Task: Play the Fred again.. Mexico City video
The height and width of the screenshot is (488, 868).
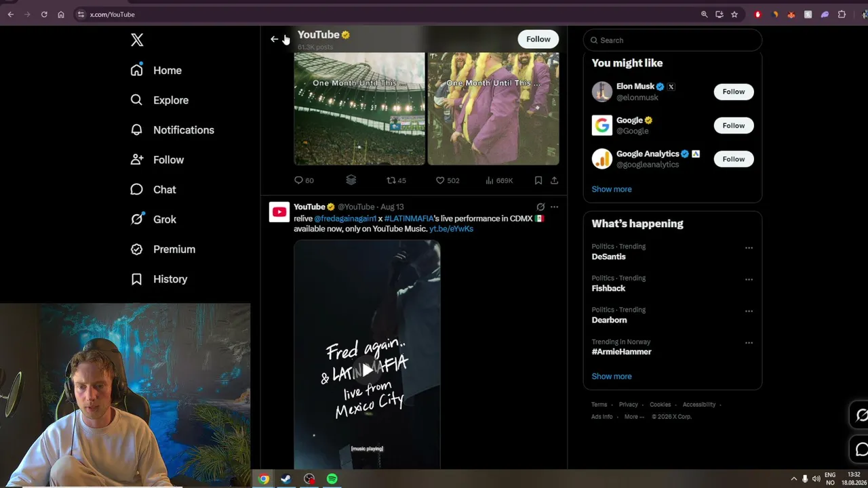Action: 367,370
